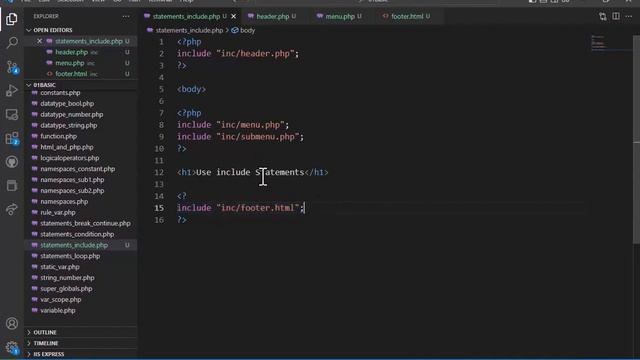Expand the Timeline section
The image size is (640, 360).
click(46, 343)
